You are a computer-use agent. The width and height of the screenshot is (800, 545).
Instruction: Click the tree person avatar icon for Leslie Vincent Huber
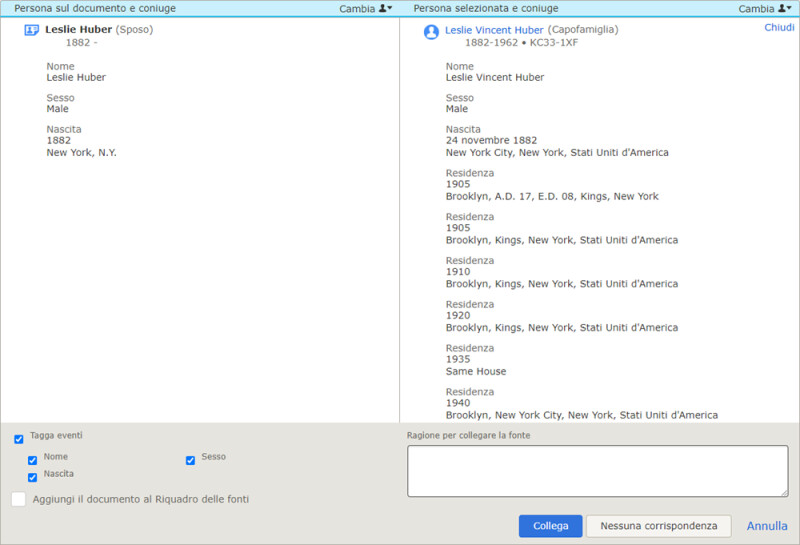[431, 32]
